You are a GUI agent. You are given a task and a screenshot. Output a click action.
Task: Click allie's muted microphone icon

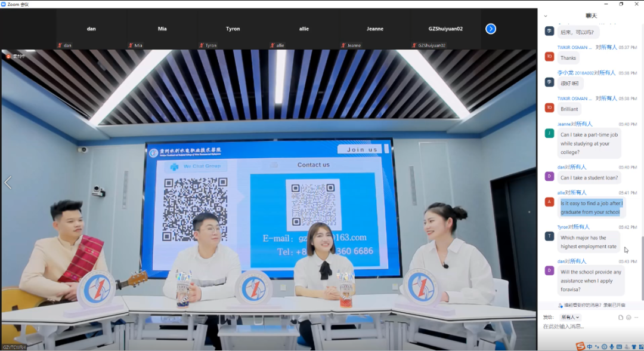[273, 45]
